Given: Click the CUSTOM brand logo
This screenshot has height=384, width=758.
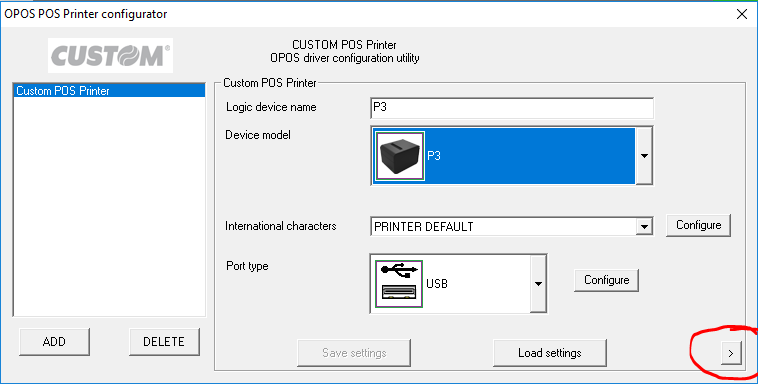Looking at the screenshot, I should point(110,56).
